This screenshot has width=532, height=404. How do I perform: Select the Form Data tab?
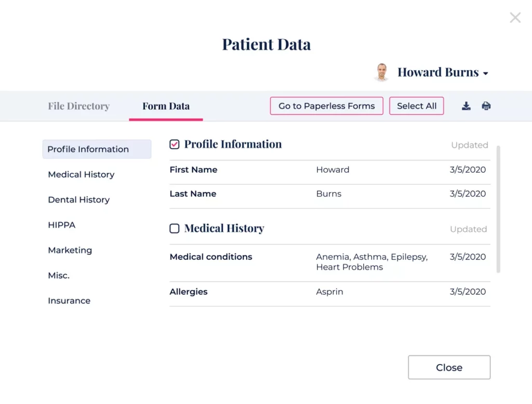(x=166, y=106)
